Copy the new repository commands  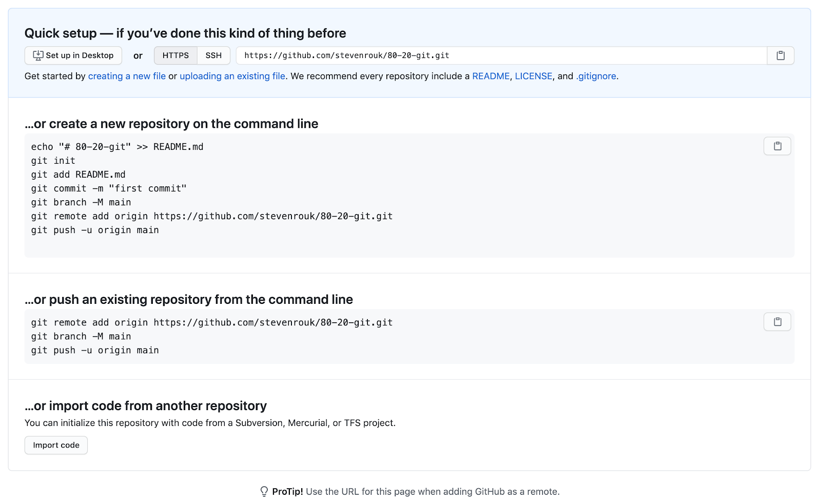click(777, 146)
